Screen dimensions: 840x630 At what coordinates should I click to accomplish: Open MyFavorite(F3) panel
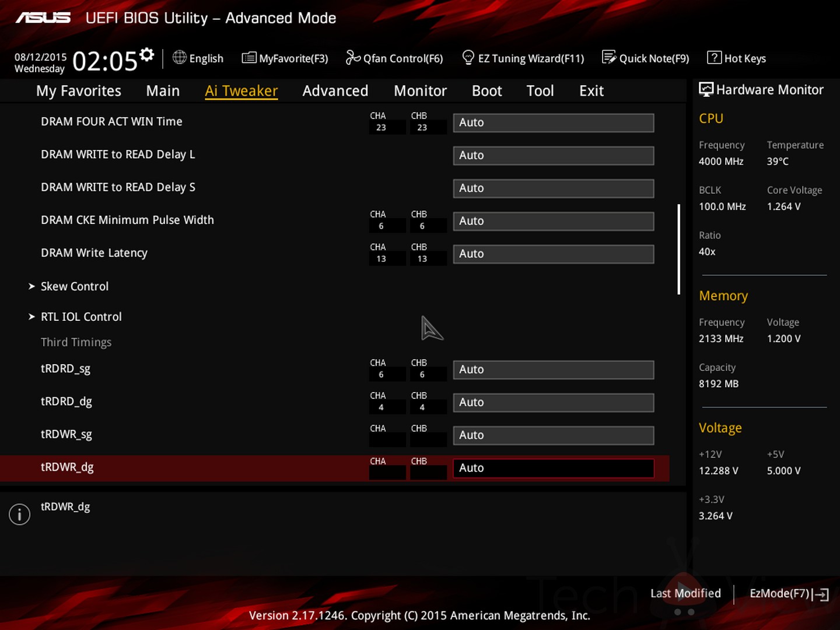tap(293, 58)
